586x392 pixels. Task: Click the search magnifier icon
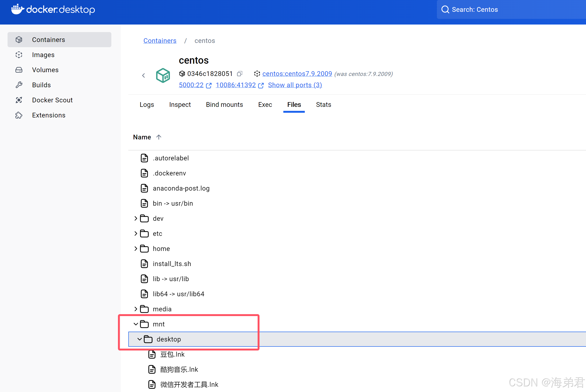pos(445,9)
